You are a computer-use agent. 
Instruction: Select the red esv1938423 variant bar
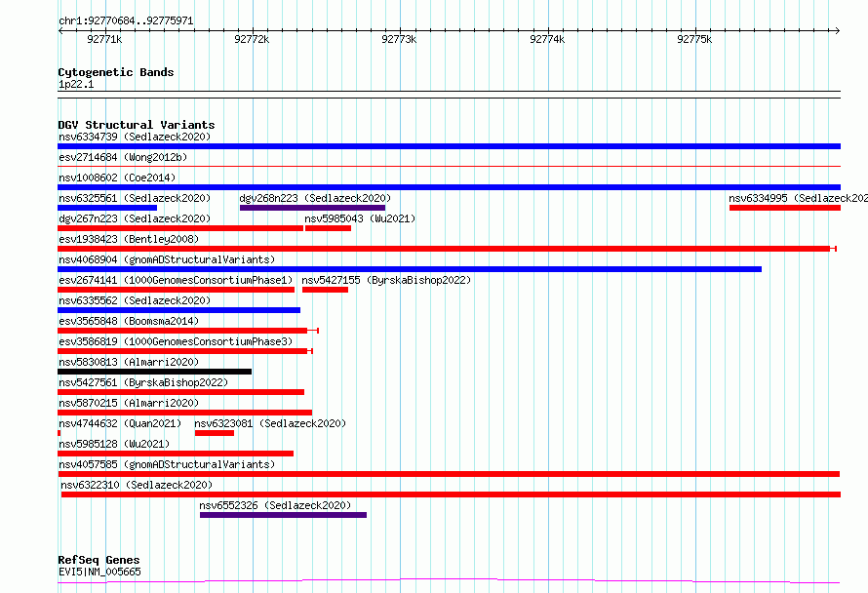[x=447, y=249]
